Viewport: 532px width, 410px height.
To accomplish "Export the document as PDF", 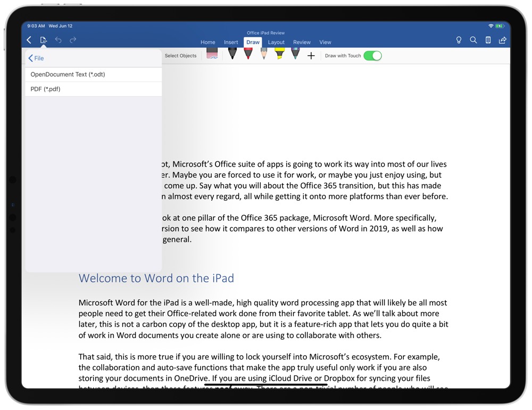I will (x=44, y=89).
